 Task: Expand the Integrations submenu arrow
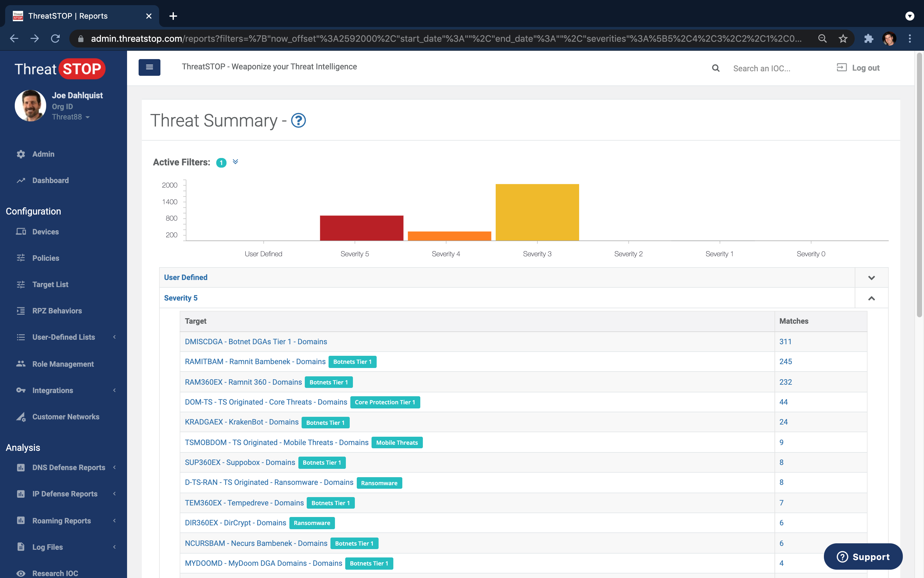point(114,390)
